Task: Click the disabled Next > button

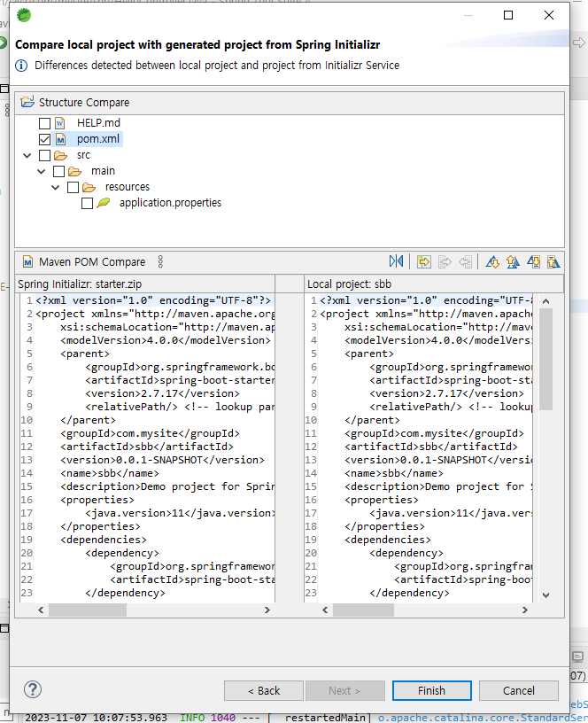Action: [x=345, y=690]
